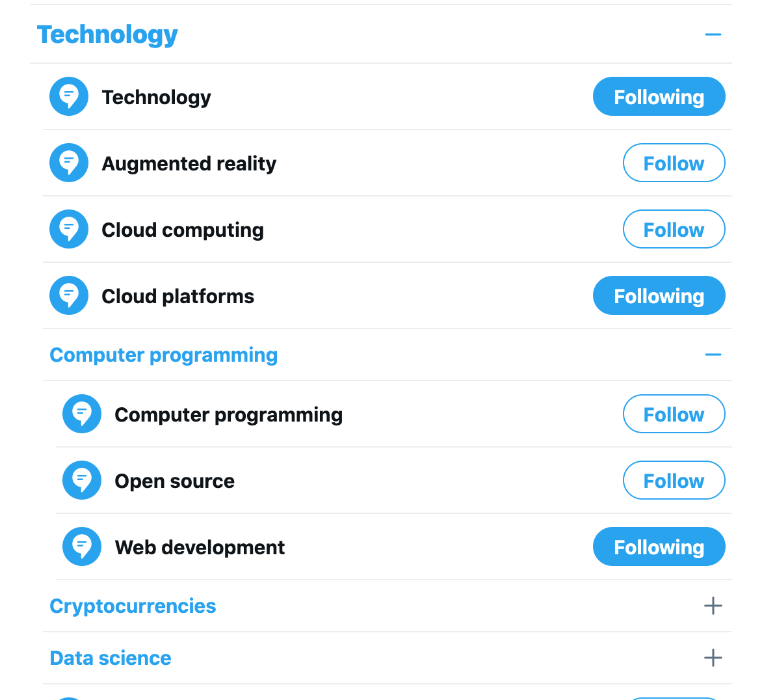Viewport: 762px width, 700px height.
Task: Click the Web development topic icon
Action: click(x=82, y=546)
